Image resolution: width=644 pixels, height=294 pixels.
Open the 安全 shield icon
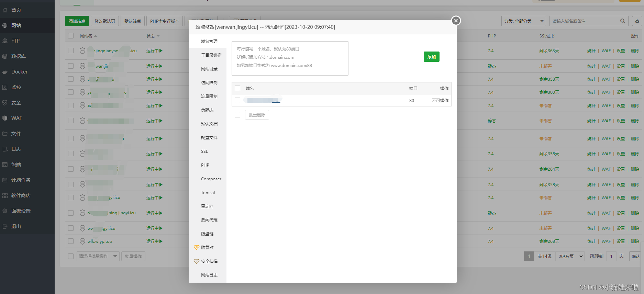click(x=5, y=103)
